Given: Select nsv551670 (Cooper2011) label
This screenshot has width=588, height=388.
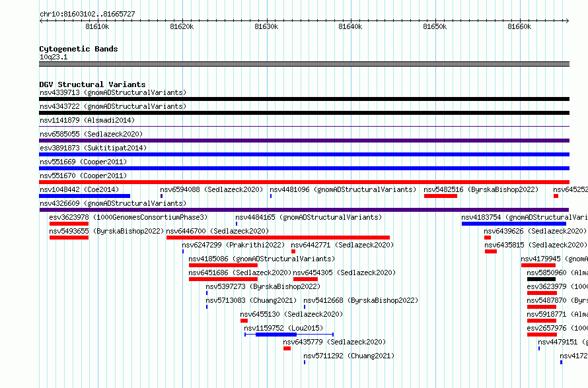Looking at the screenshot, I should 83,176.
